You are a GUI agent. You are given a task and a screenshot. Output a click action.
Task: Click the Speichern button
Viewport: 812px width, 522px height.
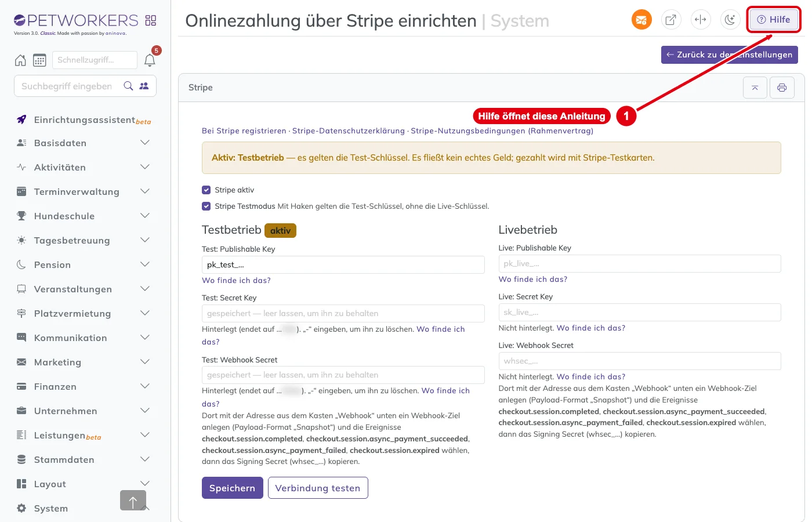[232, 488]
